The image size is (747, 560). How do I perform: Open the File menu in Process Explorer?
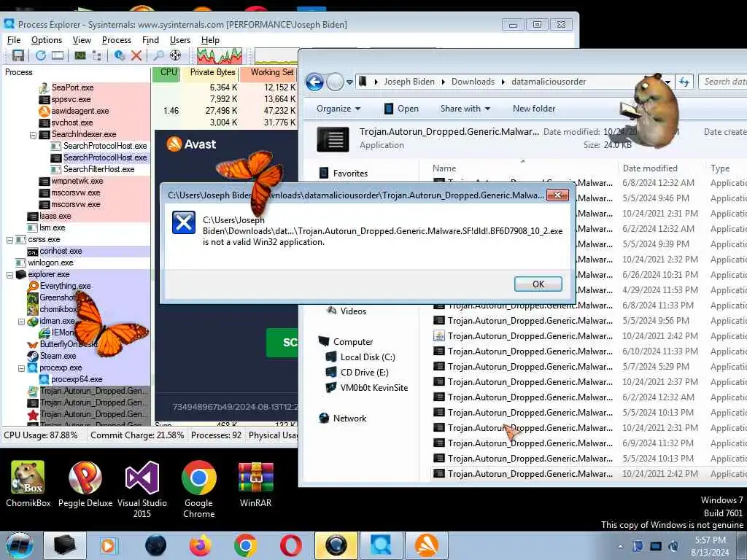point(14,40)
